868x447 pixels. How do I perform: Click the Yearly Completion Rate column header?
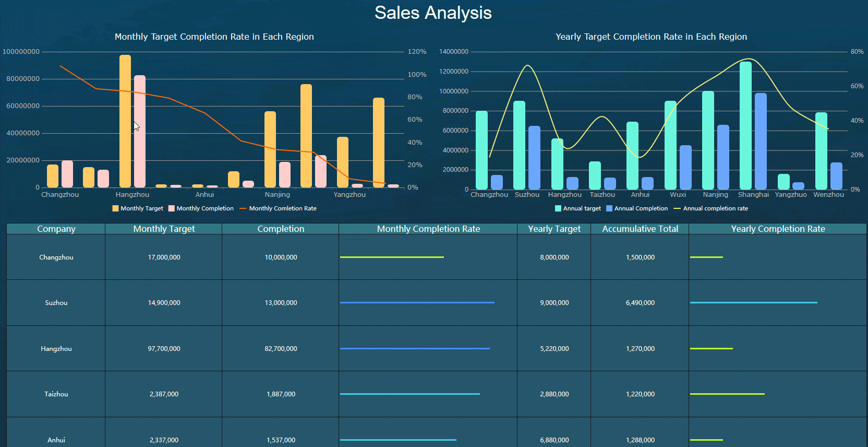click(x=778, y=229)
